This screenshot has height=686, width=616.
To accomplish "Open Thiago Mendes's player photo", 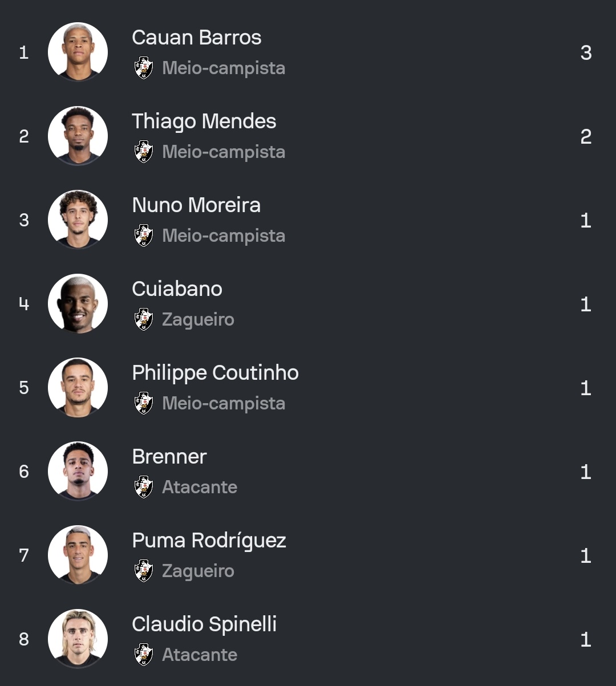I will pyautogui.click(x=78, y=136).
